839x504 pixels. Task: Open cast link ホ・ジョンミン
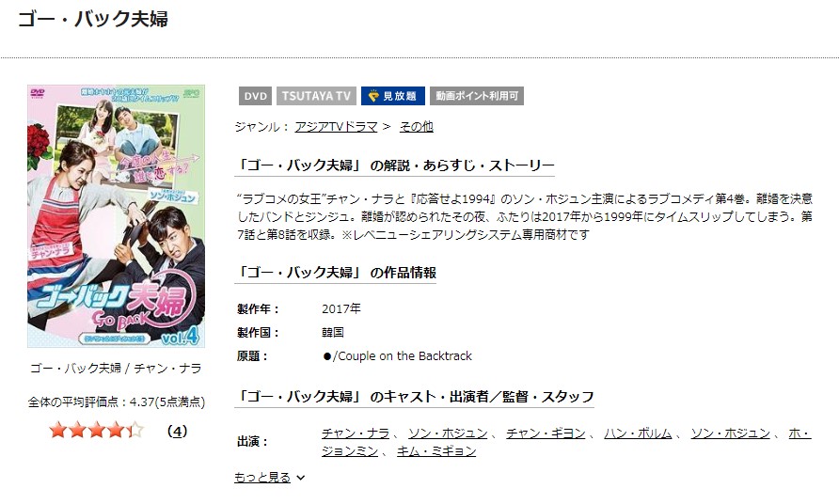(x=566, y=442)
